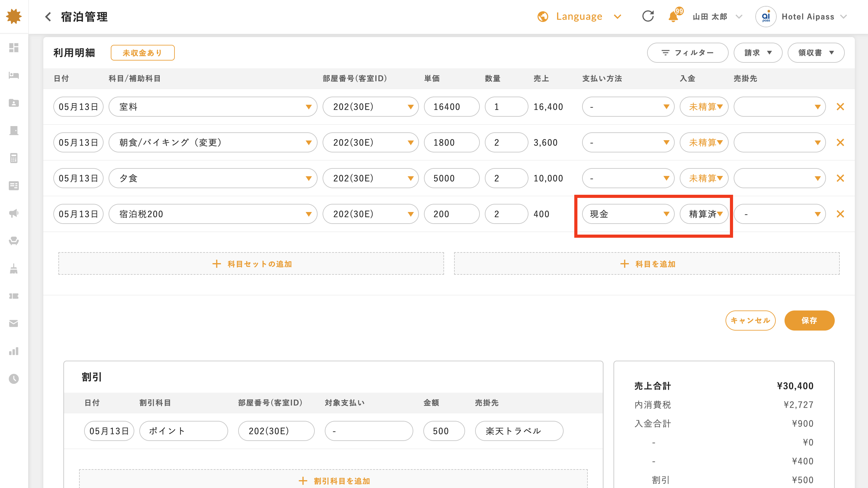
Task: Open the megaphone sidebar icon
Action: coord(14,213)
